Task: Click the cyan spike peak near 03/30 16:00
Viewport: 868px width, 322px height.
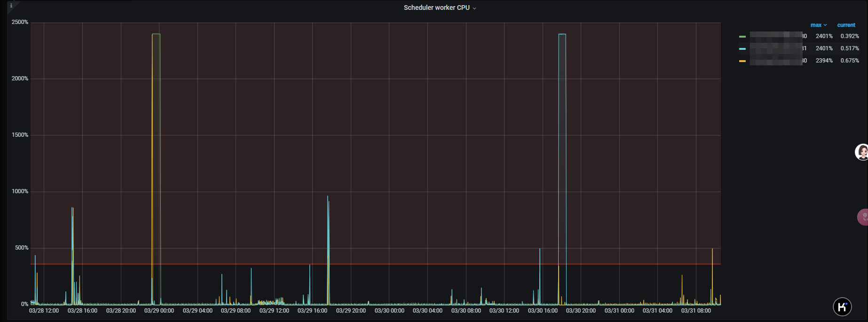Action: coord(562,34)
